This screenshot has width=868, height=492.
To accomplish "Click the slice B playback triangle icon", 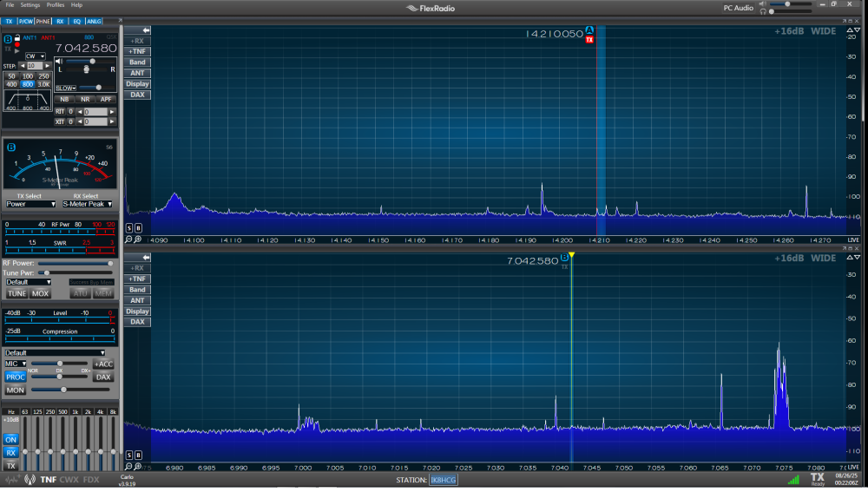I will click(17, 50).
